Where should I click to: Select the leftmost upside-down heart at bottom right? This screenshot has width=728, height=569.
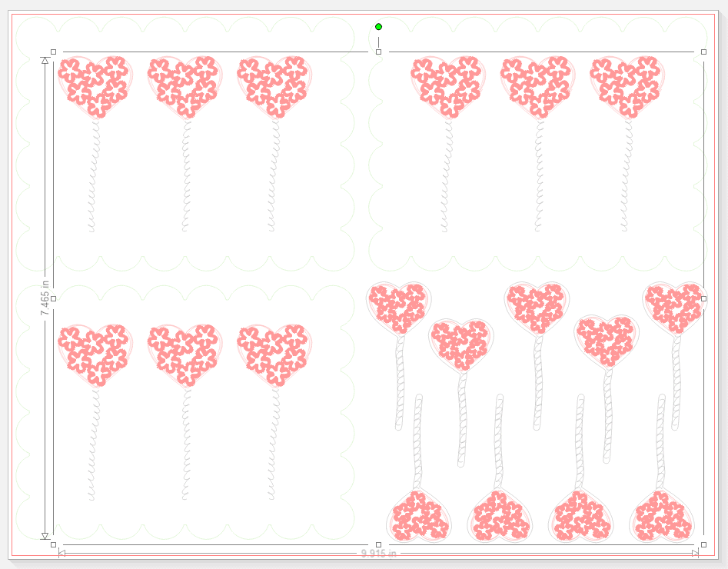tap(419, 517)
